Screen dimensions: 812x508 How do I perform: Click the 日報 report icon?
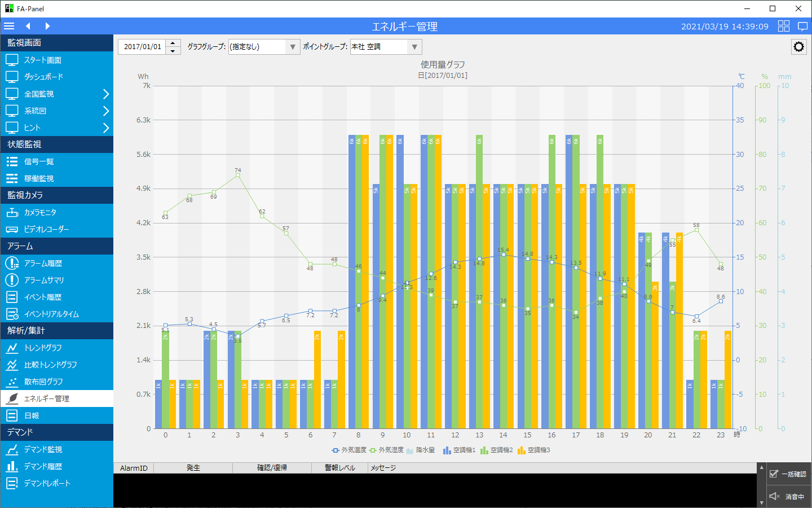(x=12, y=415)
